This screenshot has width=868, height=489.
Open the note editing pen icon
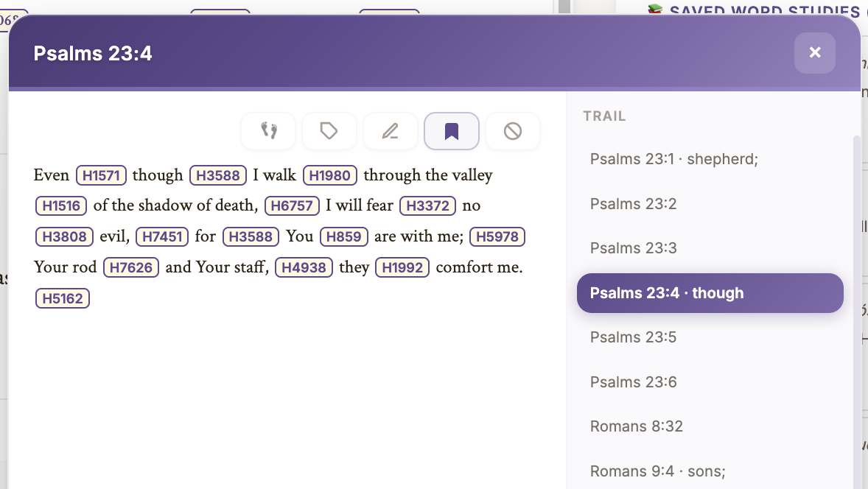point(390,130)
